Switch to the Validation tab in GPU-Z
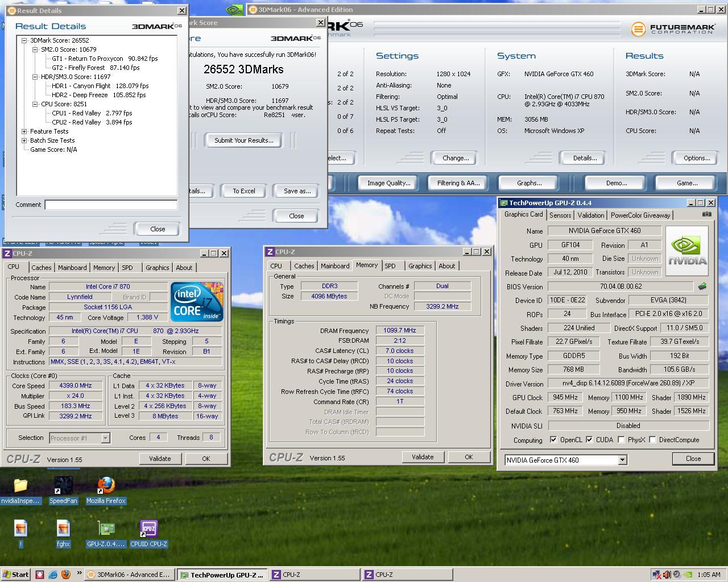The width and height of the screenshot is (728, 582). click(x=591, y=215)
